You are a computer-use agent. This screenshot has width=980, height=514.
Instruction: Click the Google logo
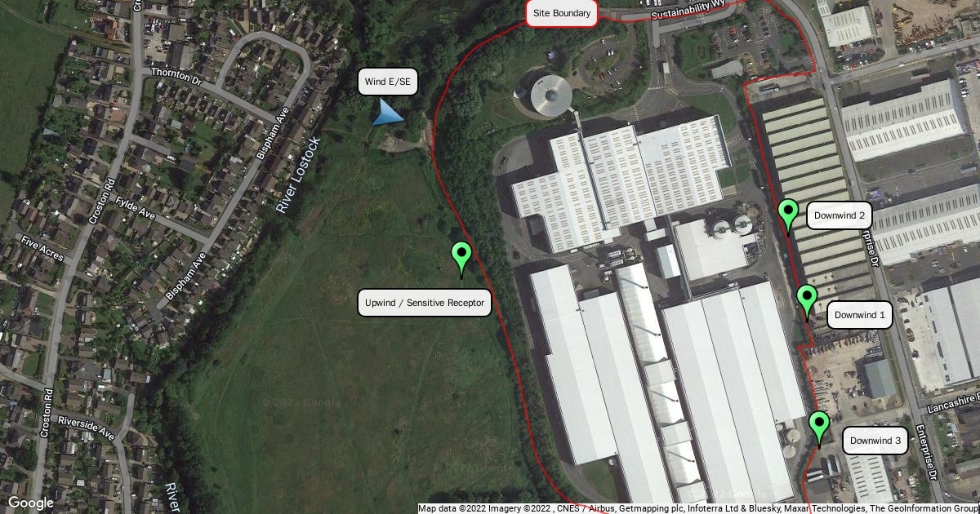click(x=30, y=503)
